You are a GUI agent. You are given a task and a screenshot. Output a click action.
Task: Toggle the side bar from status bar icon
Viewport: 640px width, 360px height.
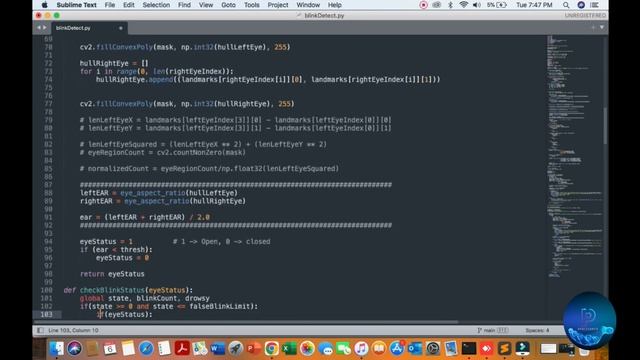[x=40, y=330]
